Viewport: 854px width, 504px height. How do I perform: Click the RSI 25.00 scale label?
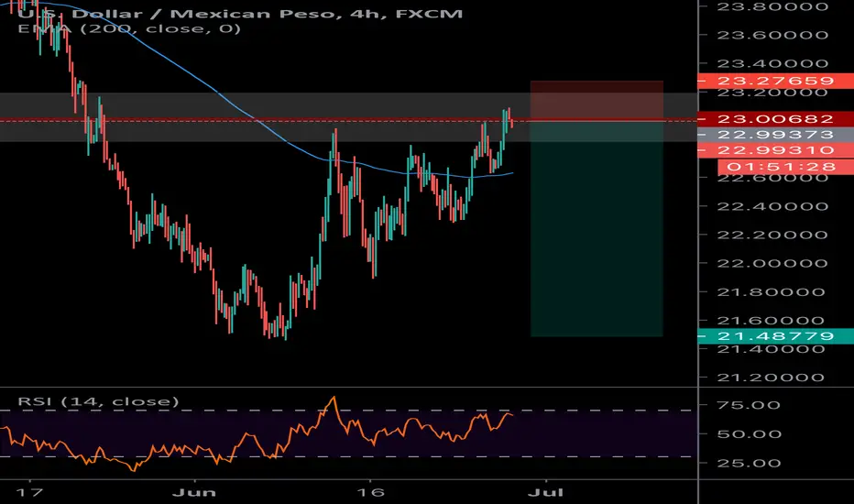click(749, 463)
